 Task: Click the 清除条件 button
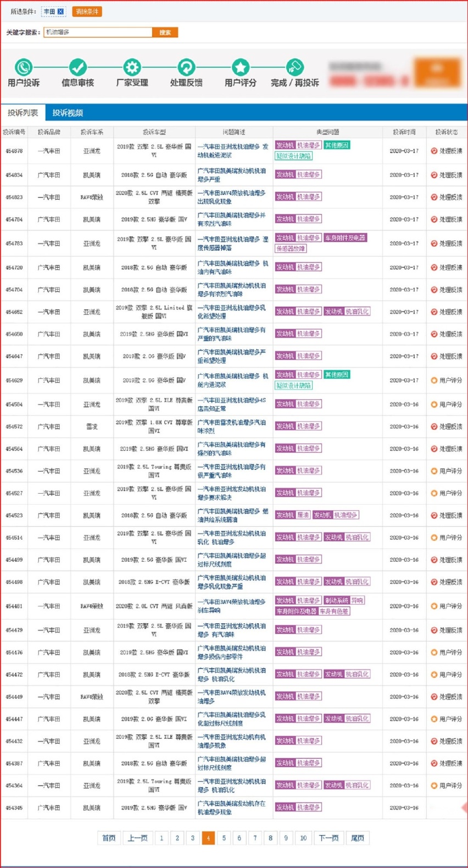pyautogui.click(x=87, y=12)
